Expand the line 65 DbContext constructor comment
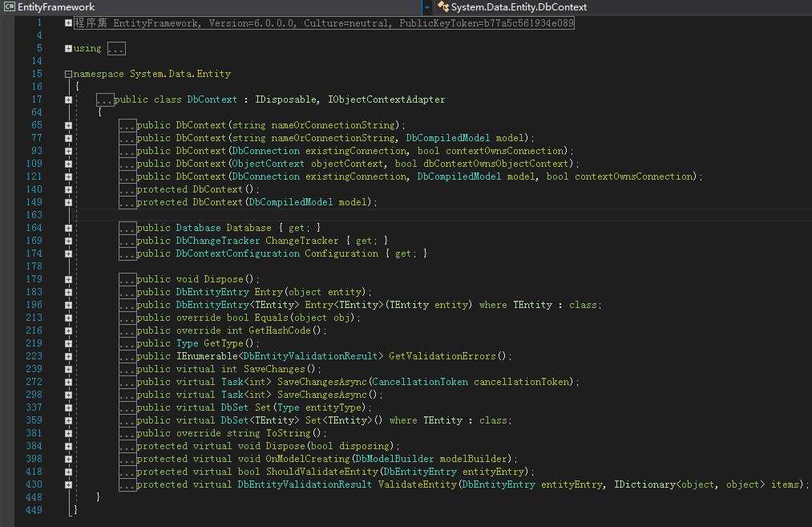The image size is (812, 527). [68, 125]
